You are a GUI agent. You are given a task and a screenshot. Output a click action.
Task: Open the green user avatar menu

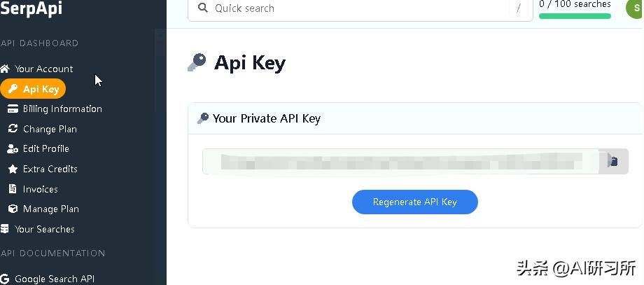point(636,7)
